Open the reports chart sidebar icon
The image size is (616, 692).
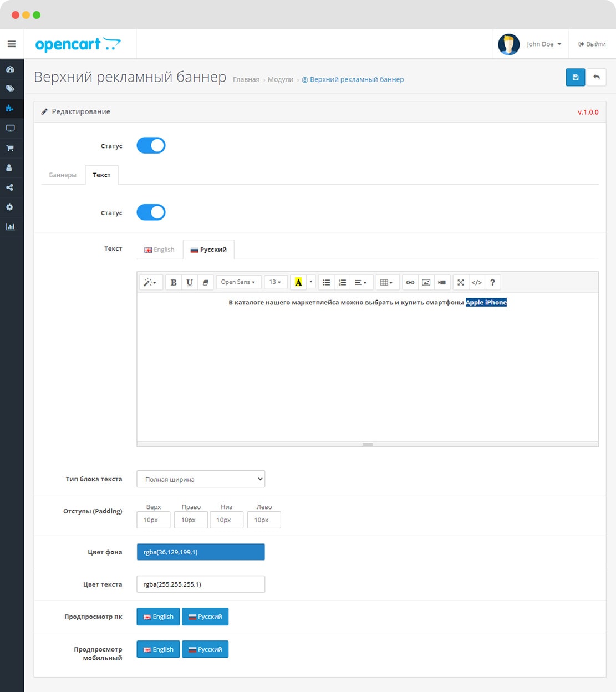tap(10, 227)
